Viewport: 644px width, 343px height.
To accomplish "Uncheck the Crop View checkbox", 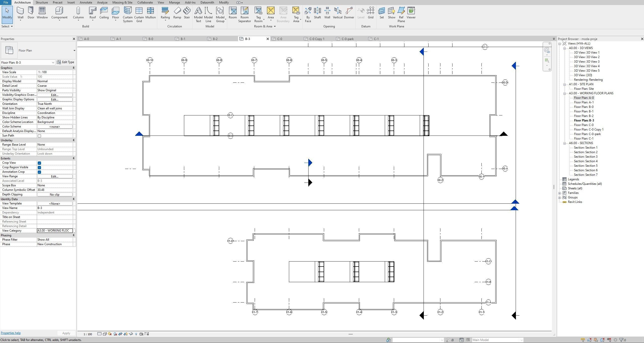I will tap(39, 163).
